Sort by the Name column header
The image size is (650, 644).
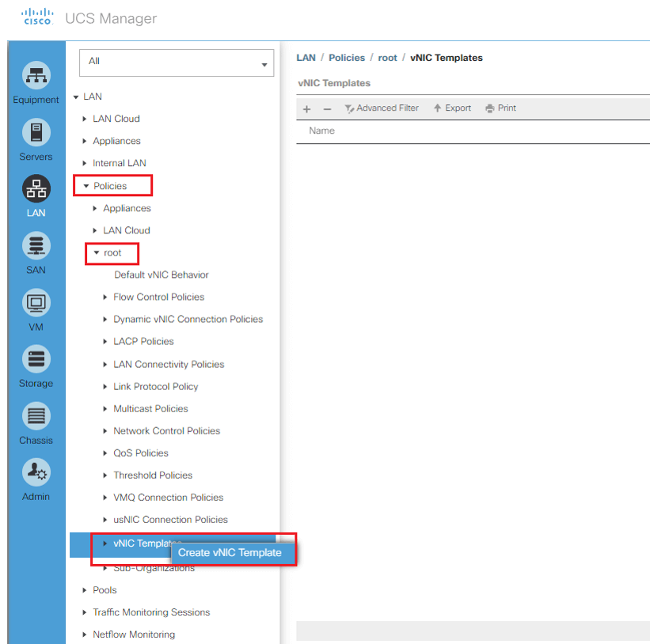pyautogui.click(x=321, y=131)
